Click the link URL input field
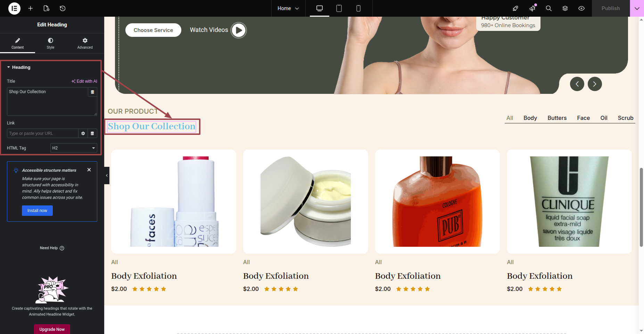Image resolution: width=644 pixels, height=334 pixels. (x=42, y=133)
